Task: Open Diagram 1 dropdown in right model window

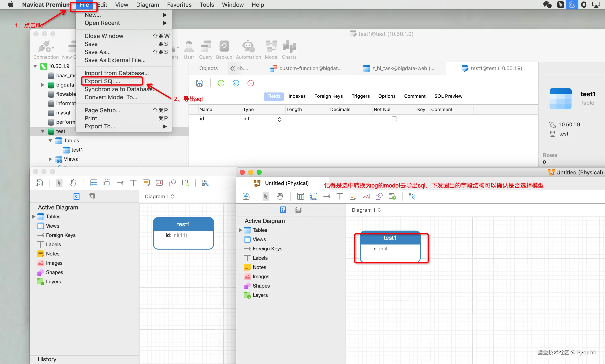Action: coord(366,210)
